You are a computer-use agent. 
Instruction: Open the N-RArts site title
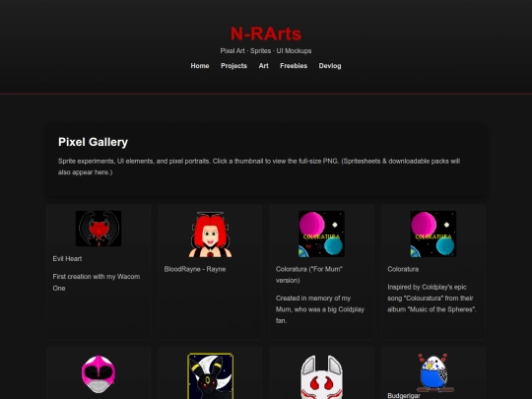pyautogui.click(x=266, y=33)
